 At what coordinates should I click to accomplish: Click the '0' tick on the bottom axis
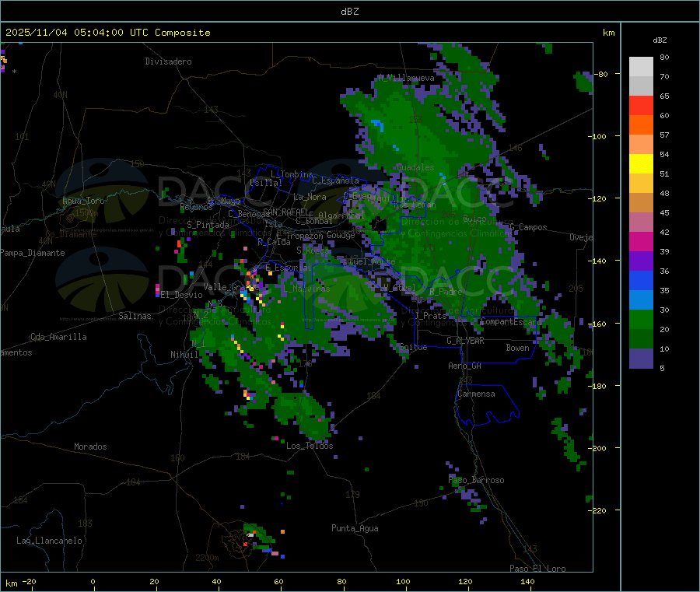click(x=93, y=581)
